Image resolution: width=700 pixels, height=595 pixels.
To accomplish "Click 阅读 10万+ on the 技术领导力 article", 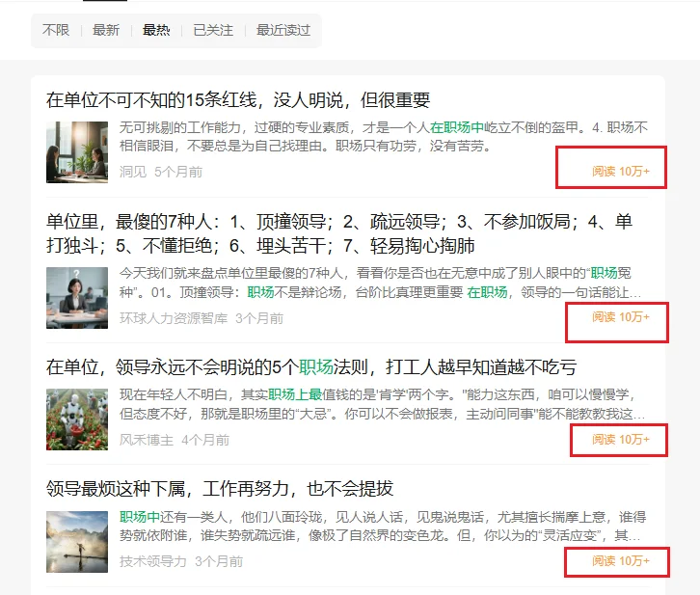I will pos(621,561).
